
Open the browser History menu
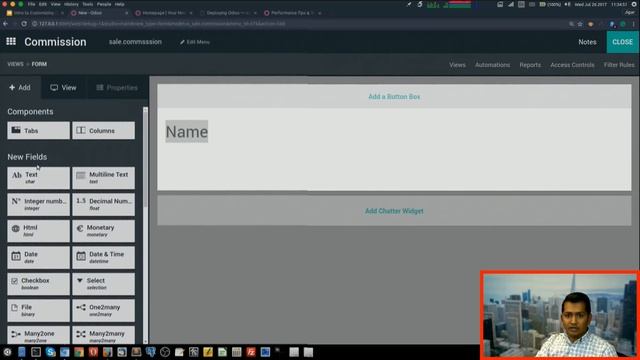coord(71,4)
